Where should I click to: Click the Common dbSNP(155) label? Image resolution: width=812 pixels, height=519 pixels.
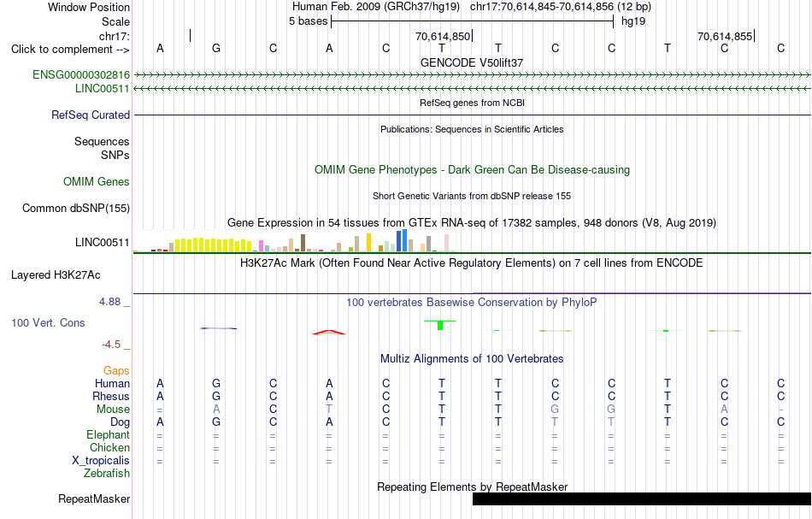(76, 209)
